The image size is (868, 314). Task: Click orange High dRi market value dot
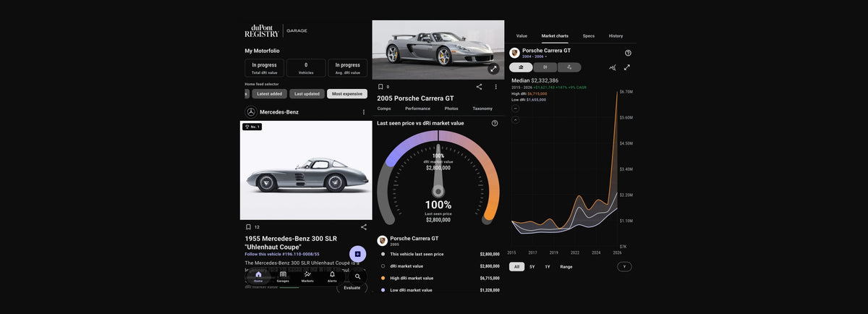click(x=383, y=278)
